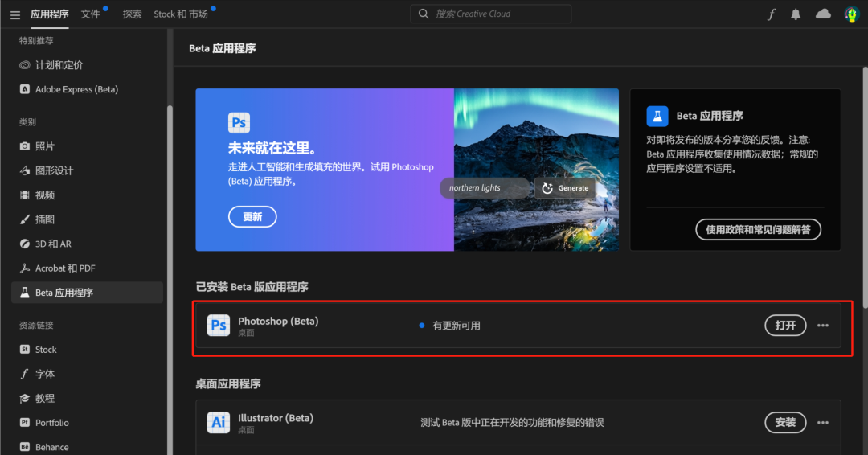This screenshot has width=868, height=455.
Task: Click the 图形设计 category icon
Action: [24, 170]
